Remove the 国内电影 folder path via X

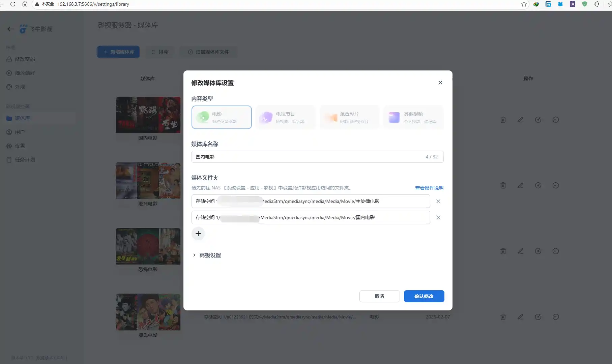[438, 217]
